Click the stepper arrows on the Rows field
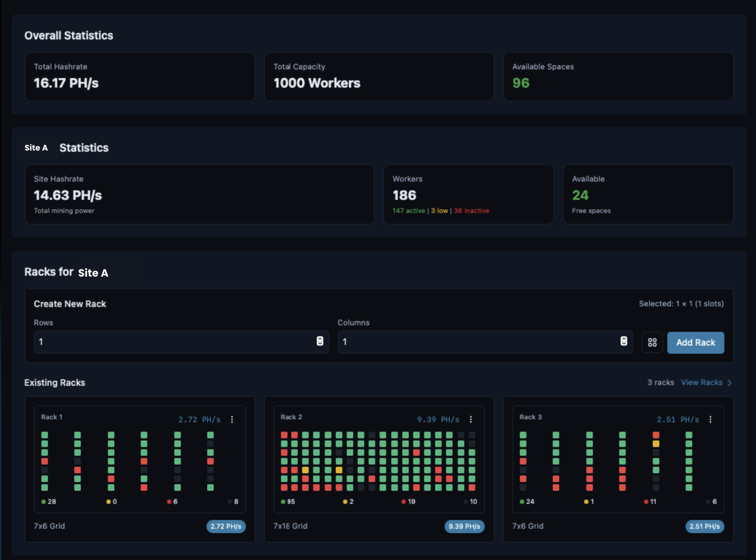756x560 pixels. coord(321,342)
